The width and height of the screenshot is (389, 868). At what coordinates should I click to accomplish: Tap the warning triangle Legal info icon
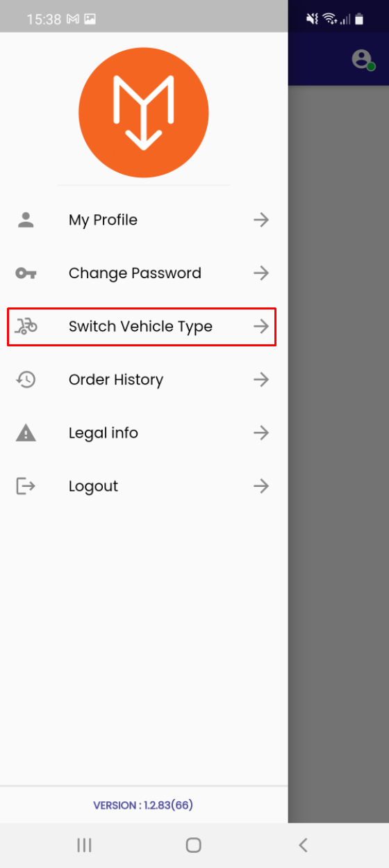tap(26, 433)
